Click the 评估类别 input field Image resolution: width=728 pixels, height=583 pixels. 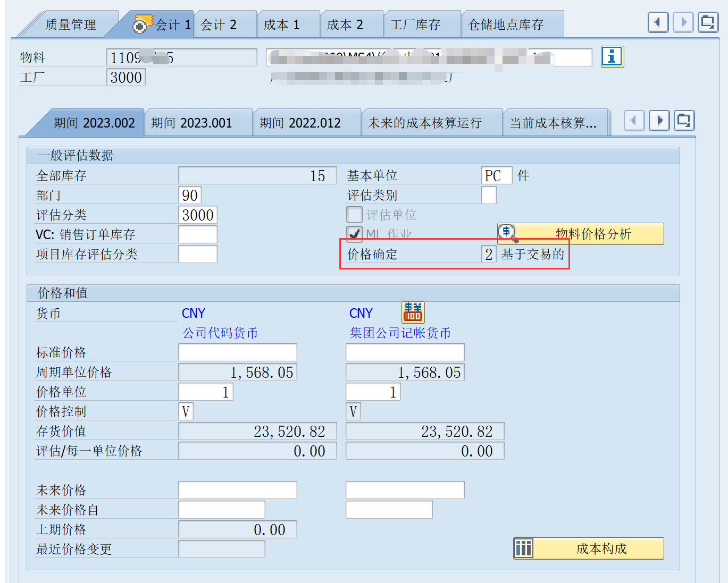point(489,195)
